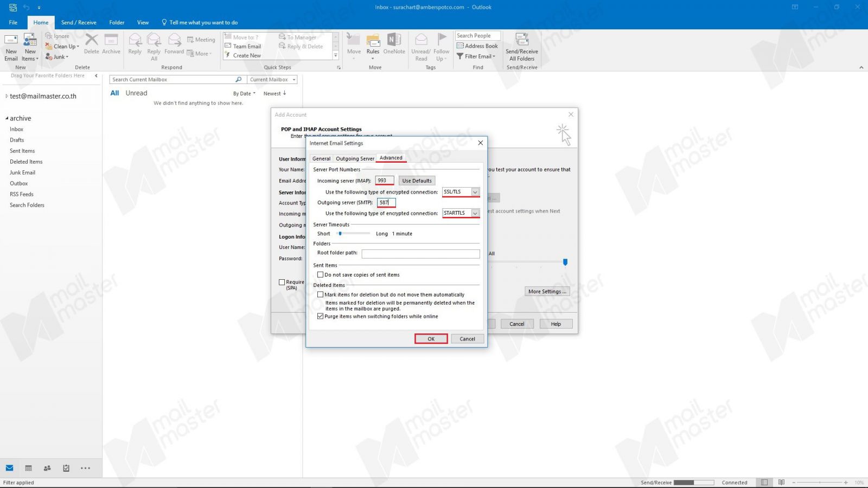The height and width of the screenshot is (488, 868).
Task: Switch to Mail view in navigation bar
Action: [x=10, y=468]
